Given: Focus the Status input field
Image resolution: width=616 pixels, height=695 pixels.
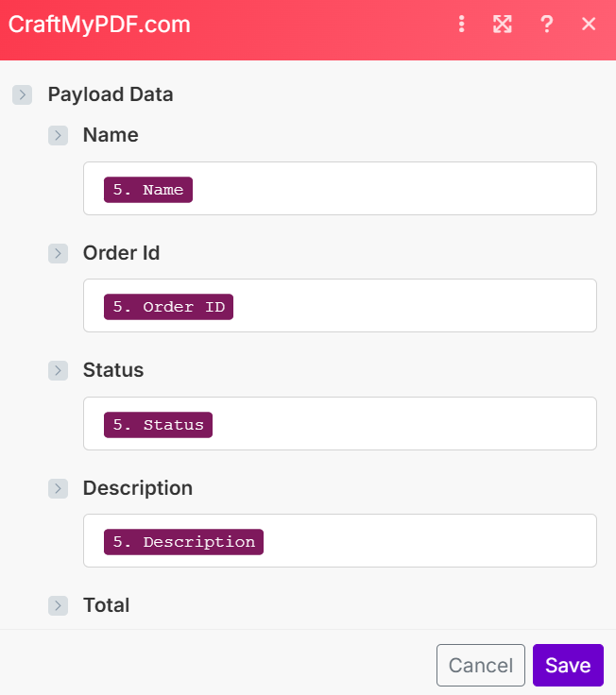Looking at the screenshot, I should (406, 424).
